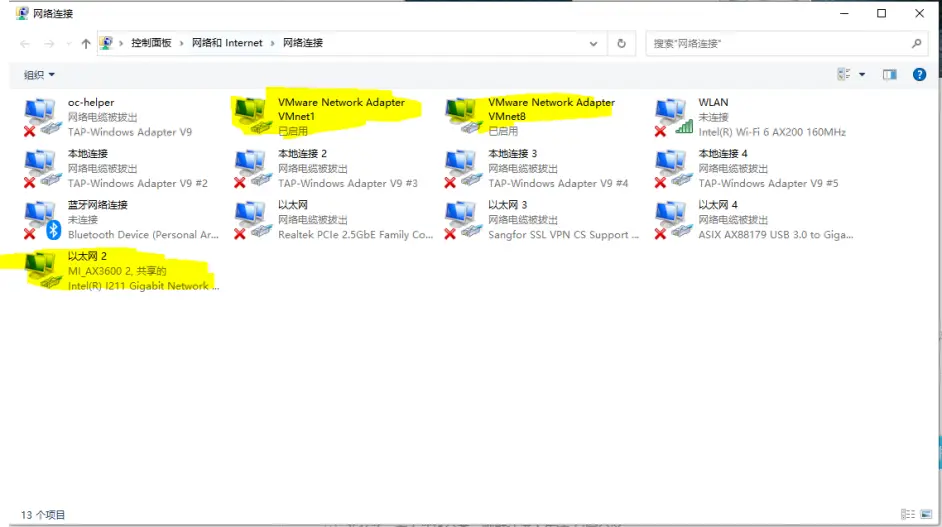
Task: Select 以太网 3 Sangfor SSL VPN adapter
Action: (x=462, y=219)
